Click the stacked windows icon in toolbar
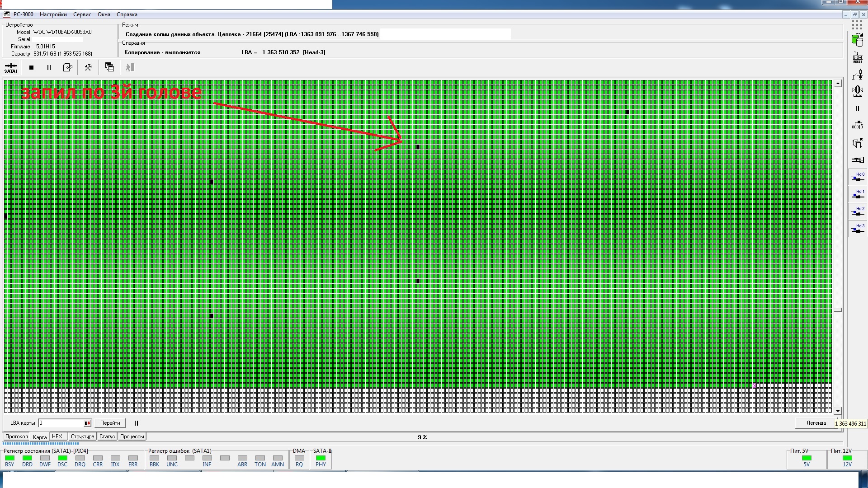 [109, 67]
